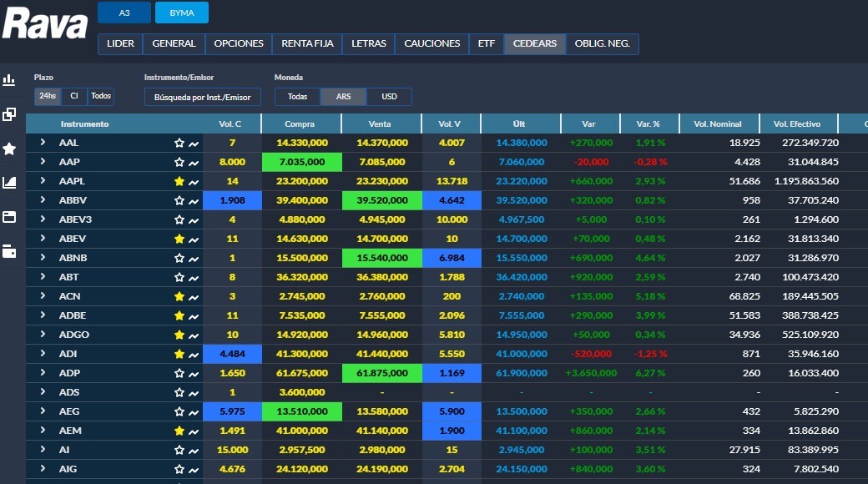868x484 pixels.
Task: Remove ADBE from favorites star
Action: (179, 315)
